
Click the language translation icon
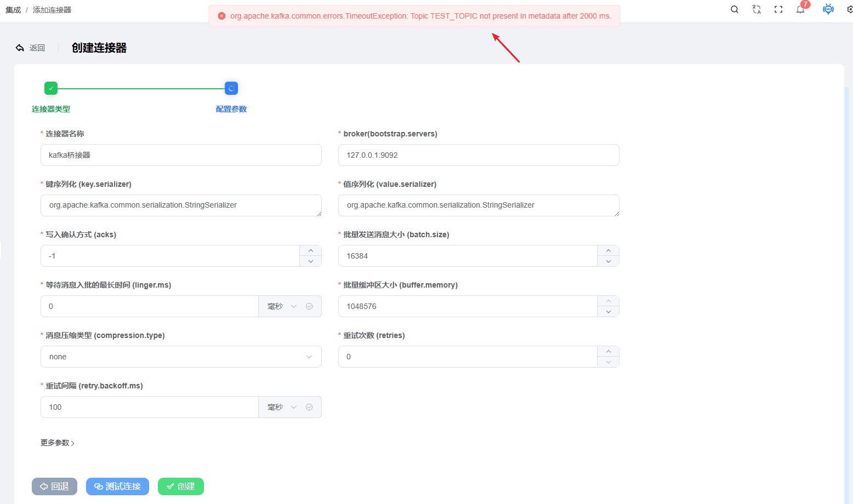(757, 9)
